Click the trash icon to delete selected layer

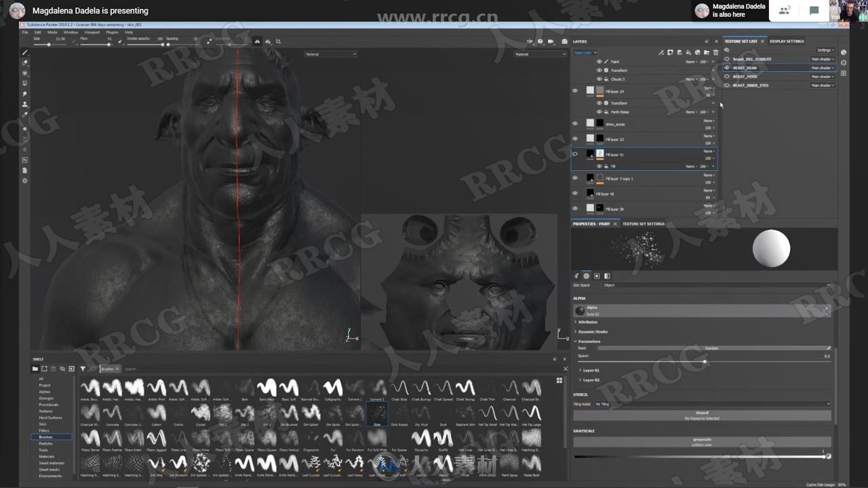click(x=716, y=52)
